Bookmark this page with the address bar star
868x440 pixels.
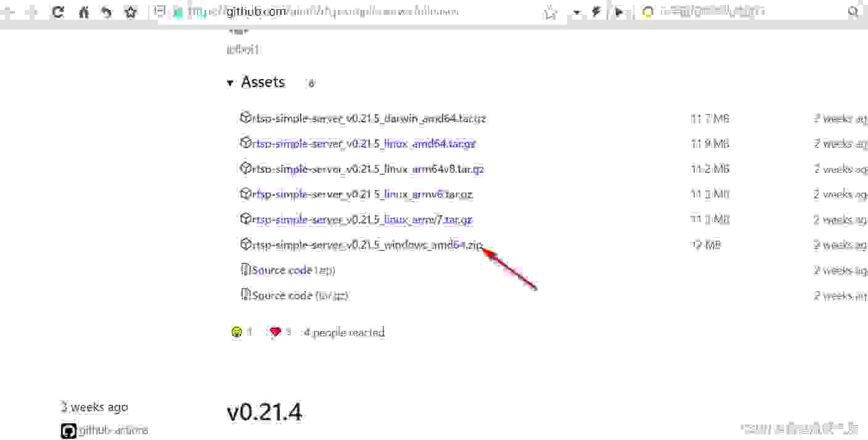click(551, 12)
